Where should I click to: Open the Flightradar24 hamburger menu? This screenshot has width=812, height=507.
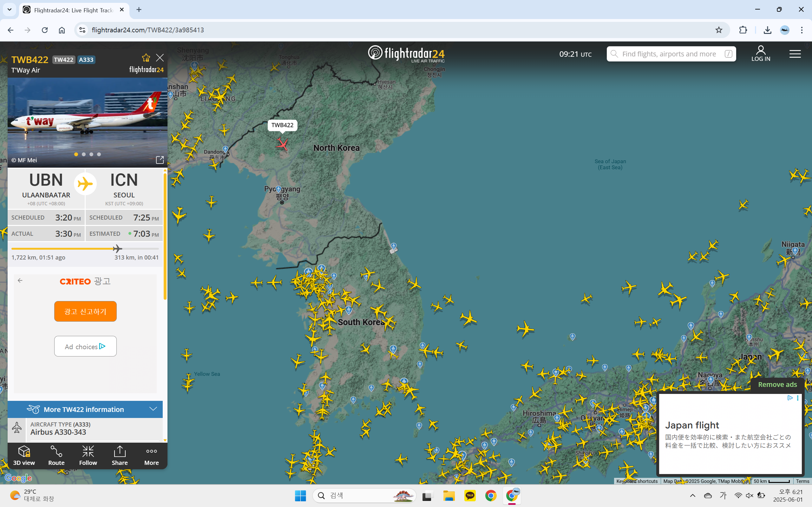[x=795, y=54]
